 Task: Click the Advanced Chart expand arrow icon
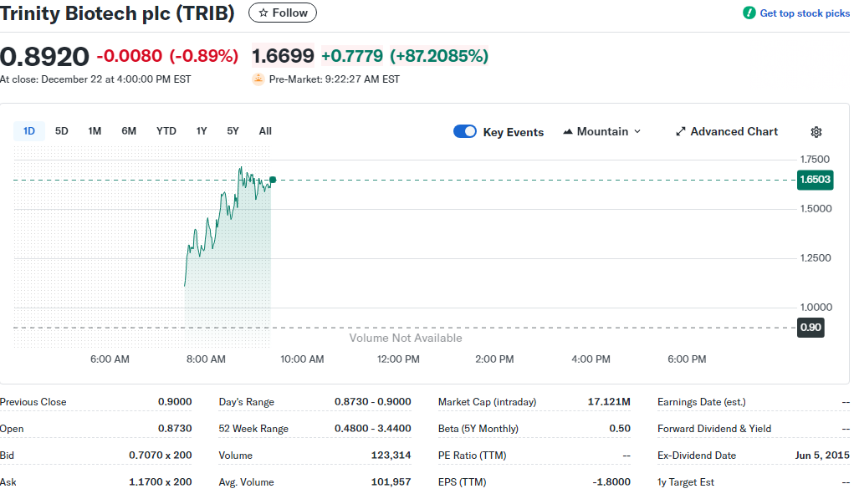click(x=680, y=132)
